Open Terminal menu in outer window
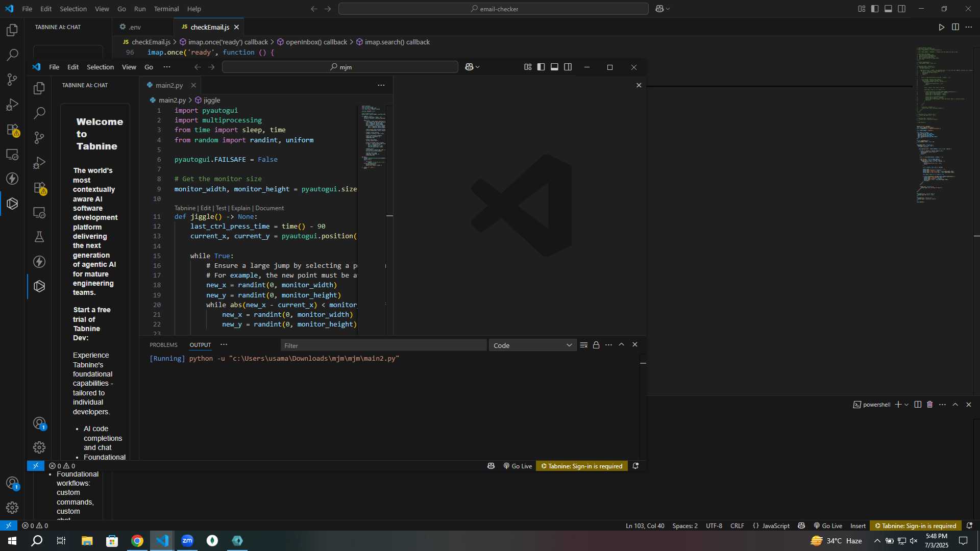980x551 pixels. 166,9
